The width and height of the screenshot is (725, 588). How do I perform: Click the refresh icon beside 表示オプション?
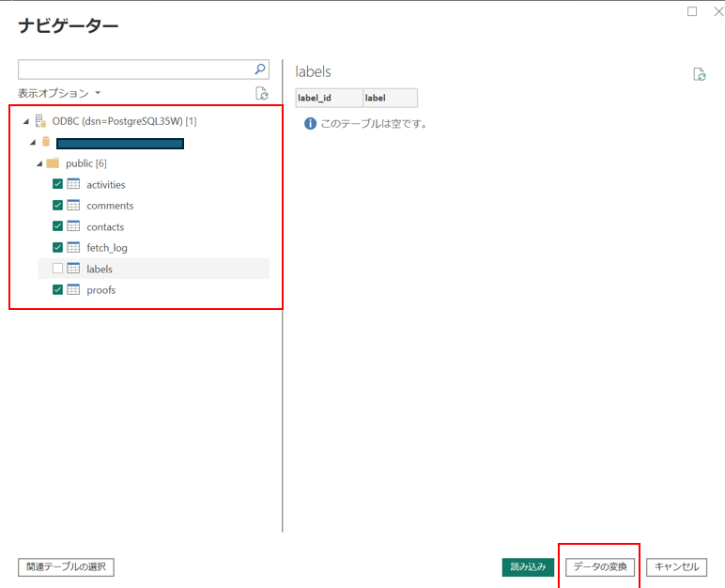click(x=262, y=93)
